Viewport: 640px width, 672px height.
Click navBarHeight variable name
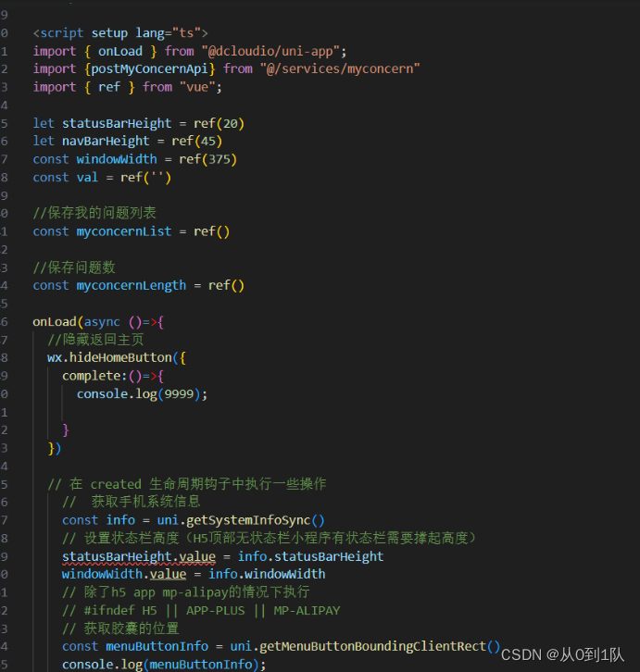point(106,141)
